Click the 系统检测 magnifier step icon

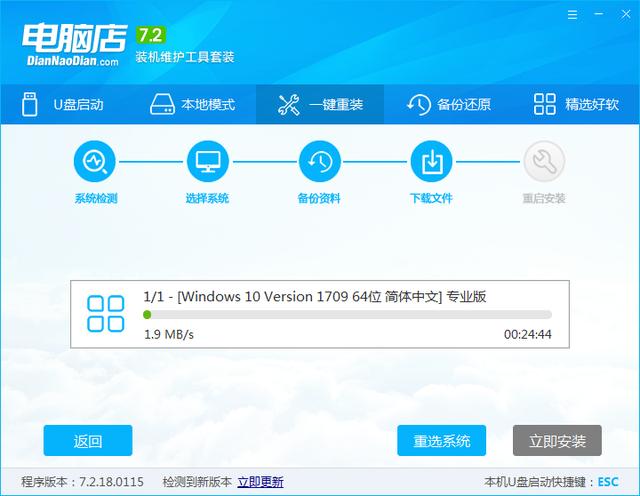click(x=95, y=161)
